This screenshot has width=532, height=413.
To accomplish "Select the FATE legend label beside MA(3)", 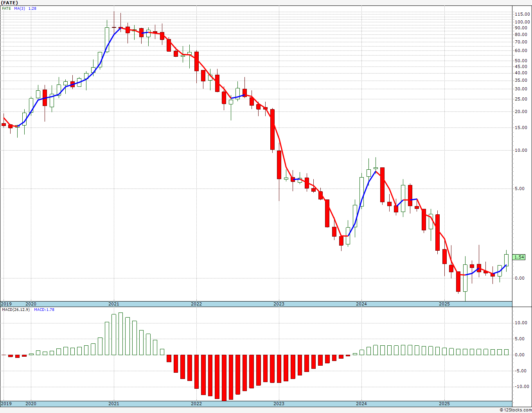I will 6,8.
